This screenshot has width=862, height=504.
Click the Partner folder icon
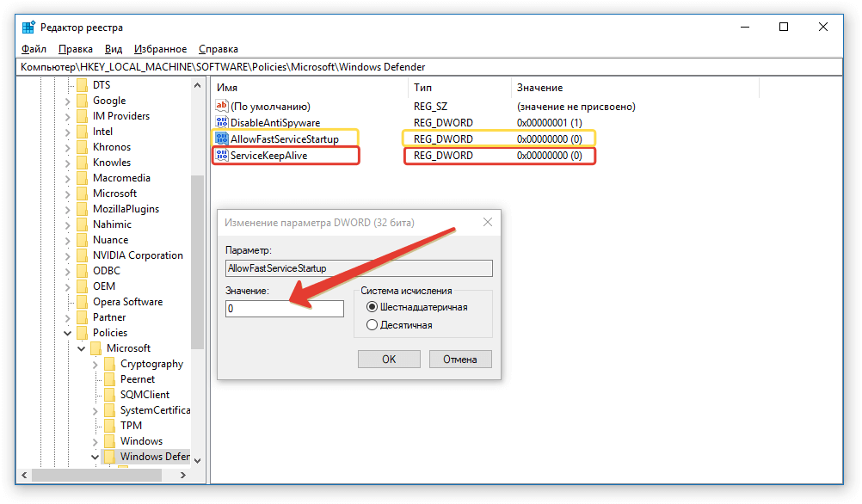click(82, 317)
